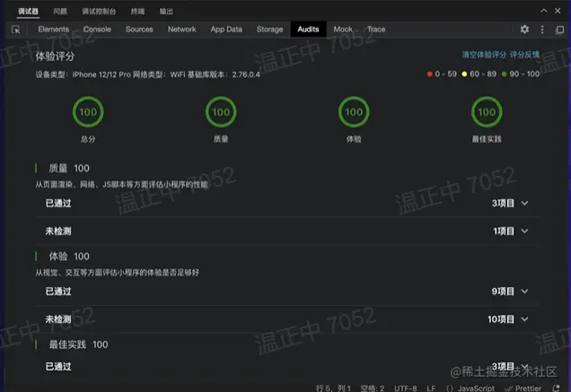Open devtools settings gear
This screenshot has width=571, height=392.
pyautogui.click(x=524, y=30)
